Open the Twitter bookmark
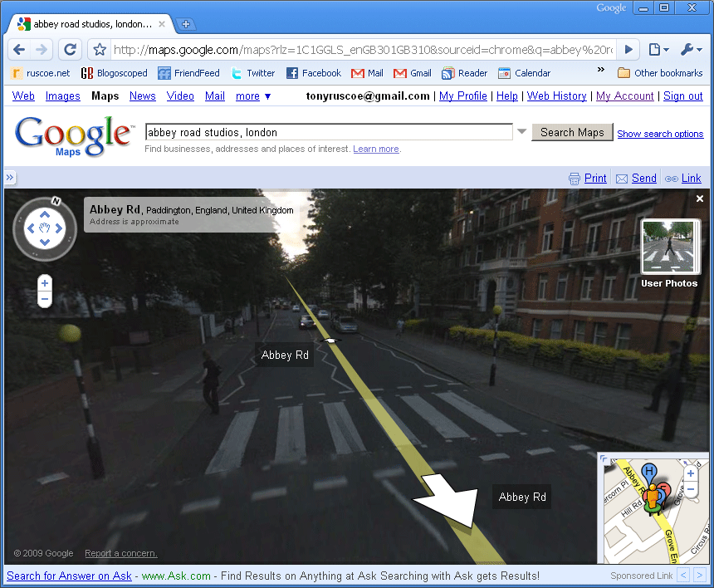This screenshot has width=714, height=588. (252, 73)
